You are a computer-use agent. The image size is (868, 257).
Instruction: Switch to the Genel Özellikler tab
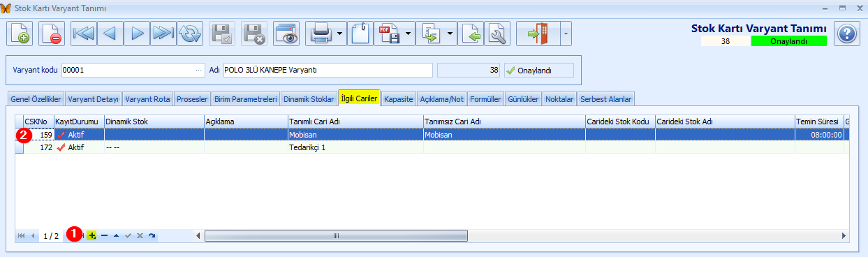pos(36,99)
